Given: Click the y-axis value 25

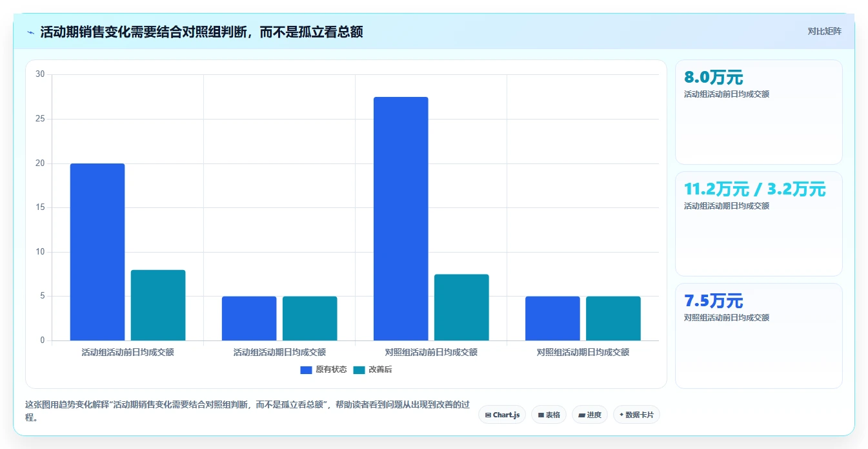Looking at the screenshot, I should point(40,119).
